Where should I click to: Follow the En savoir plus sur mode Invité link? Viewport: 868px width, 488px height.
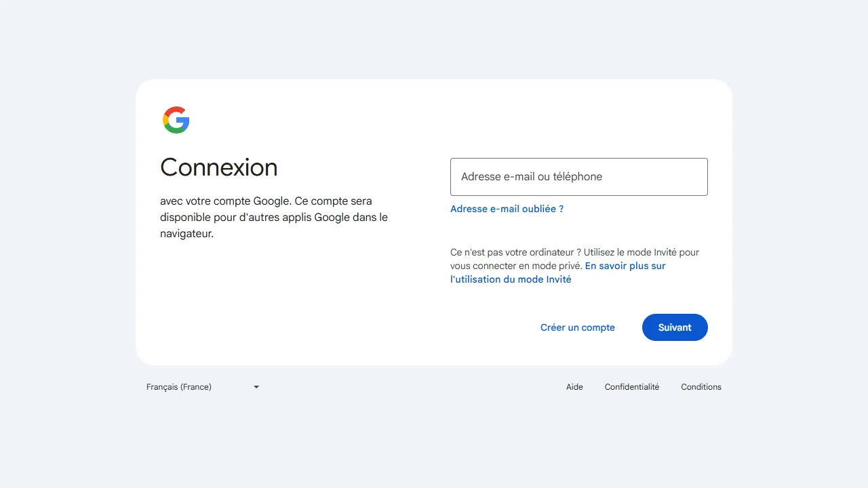625,266
